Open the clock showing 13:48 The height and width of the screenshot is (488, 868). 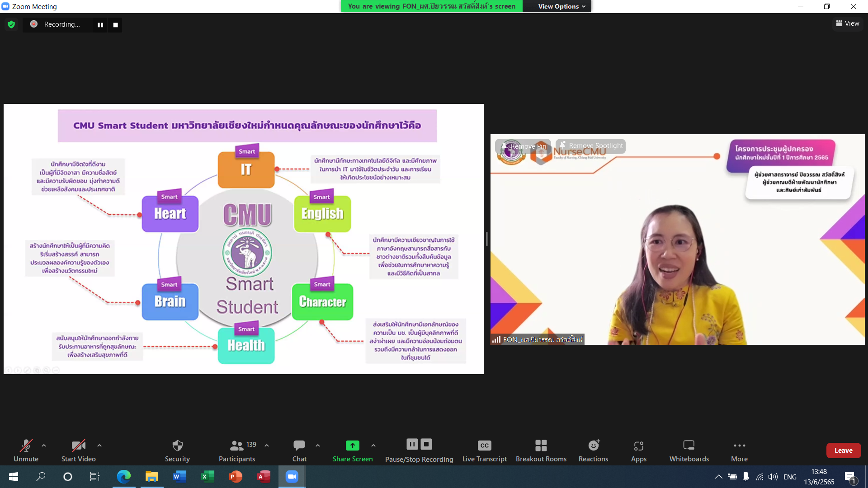tap(819, 477)
